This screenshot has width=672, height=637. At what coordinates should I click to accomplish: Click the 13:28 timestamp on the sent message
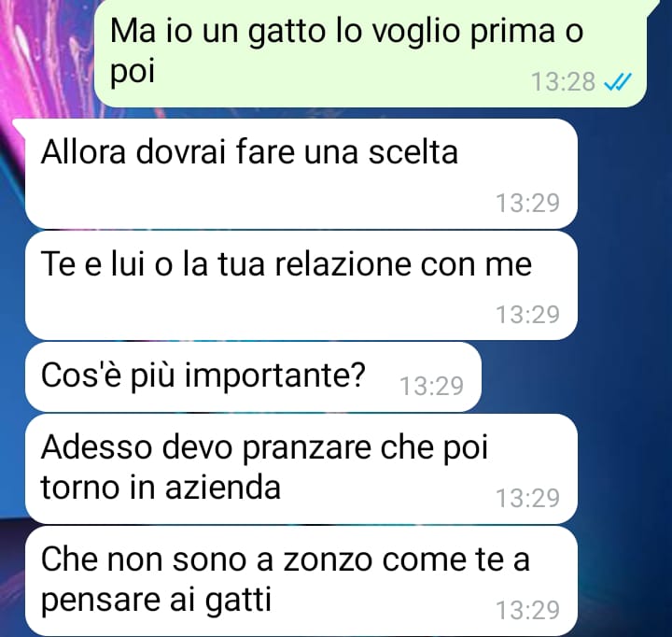coord(563,82)
